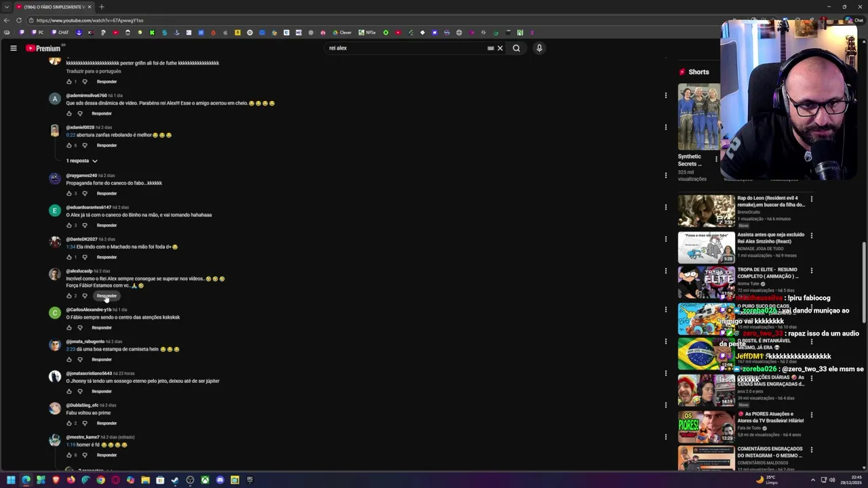Open options menu for @DanteDK2027 comment

click(x=665, y=239)
